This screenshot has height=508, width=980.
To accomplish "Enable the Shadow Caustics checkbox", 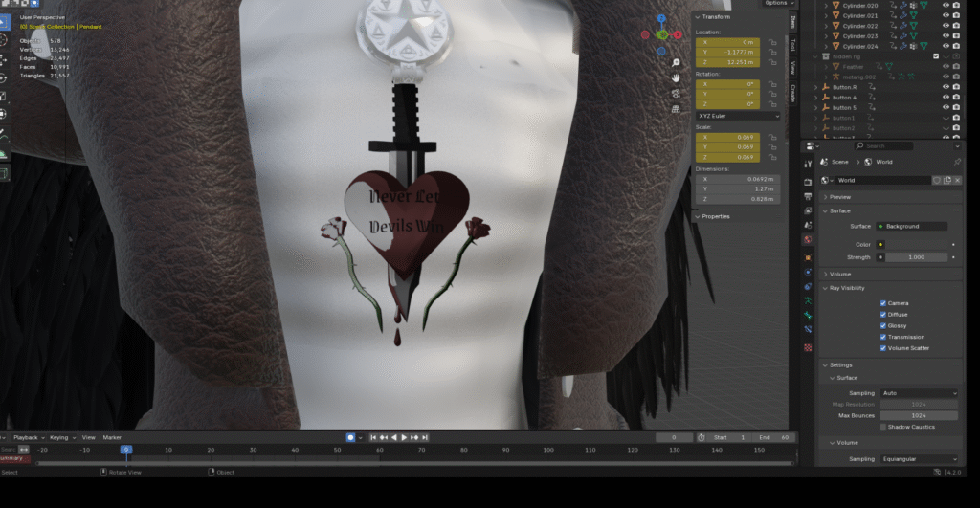I will (x=882, y=427).
